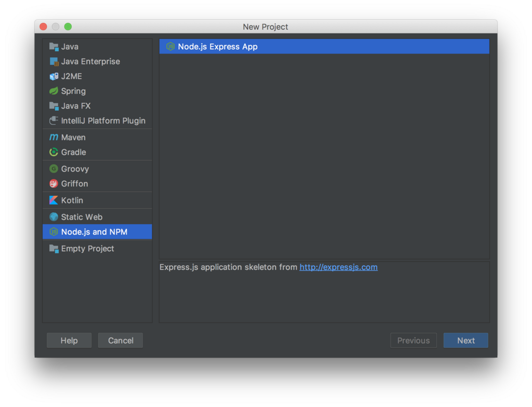Click the Kotlin logo icon
Viewport: 532px width, 407px height.
pyautogui.click(x=54, y=200)
